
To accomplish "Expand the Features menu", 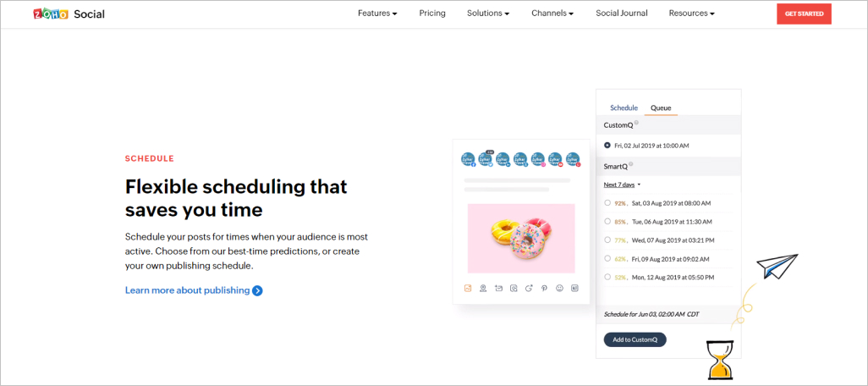I will [377, 14].
